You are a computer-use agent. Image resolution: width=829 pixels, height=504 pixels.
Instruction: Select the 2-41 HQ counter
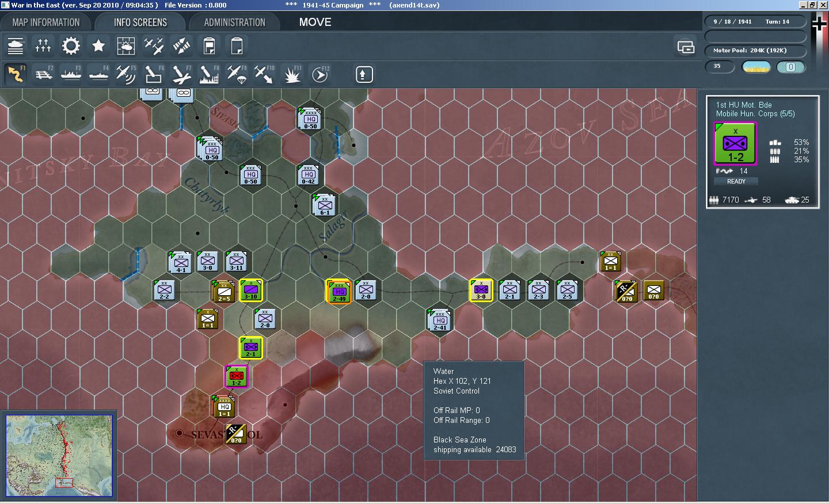(x=440, y=320)
